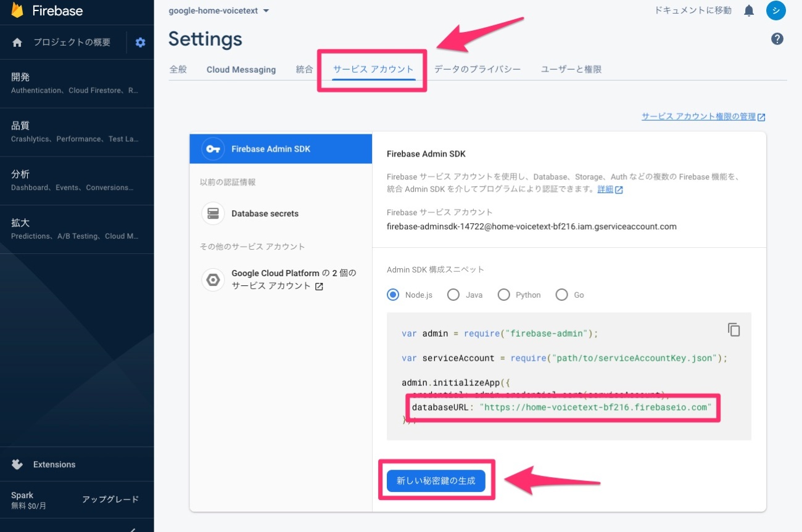Select the Python radio button
This screenshot has height=532, width=802.
click(504, 295)
